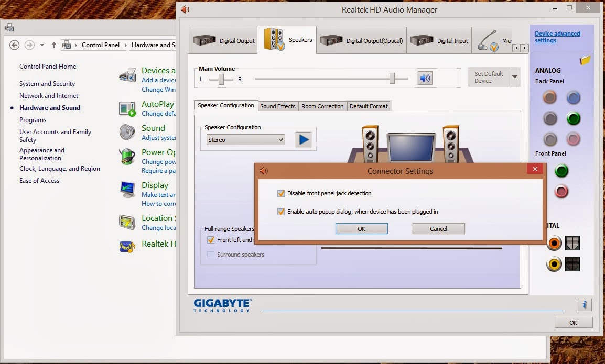The width and height of the screenshot is (605, 364).
Task: Toggle the Surround speakers checkbox
Action: click(x=211, y=255)
